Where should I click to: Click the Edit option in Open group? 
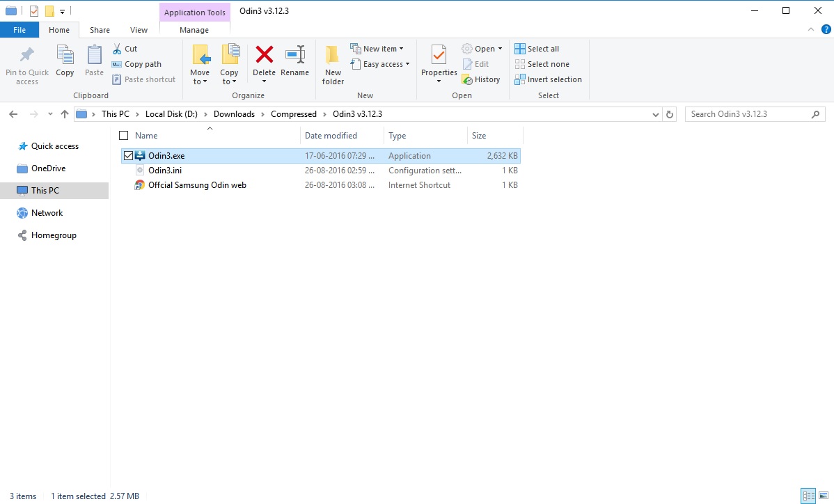[475, 64]
